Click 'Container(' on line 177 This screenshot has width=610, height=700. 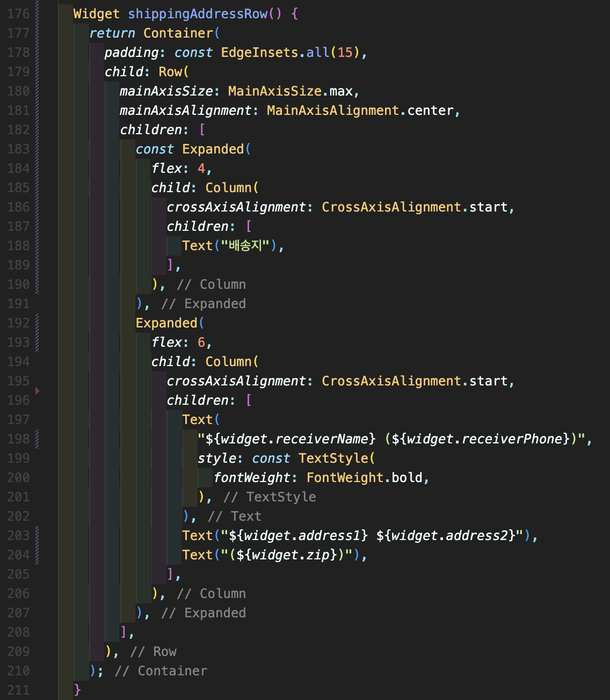(x=182, y=33)
